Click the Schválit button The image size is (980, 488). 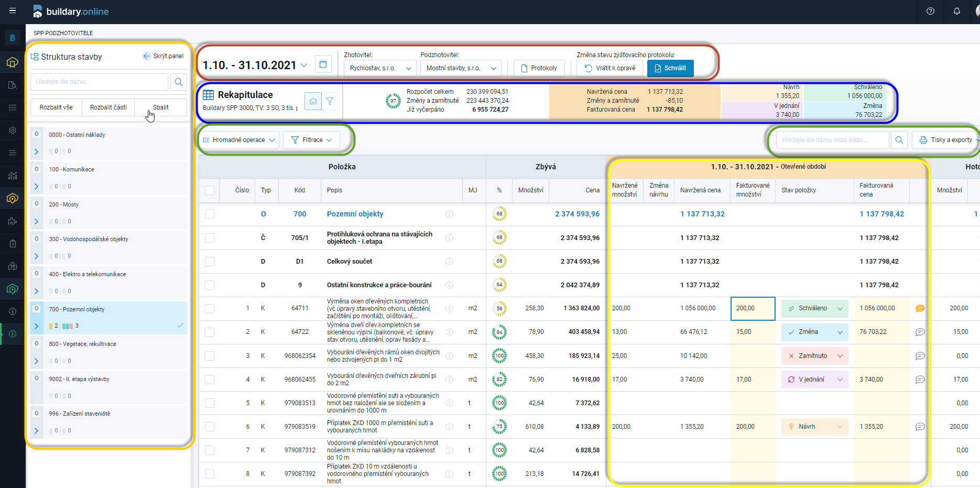[670, 68]
